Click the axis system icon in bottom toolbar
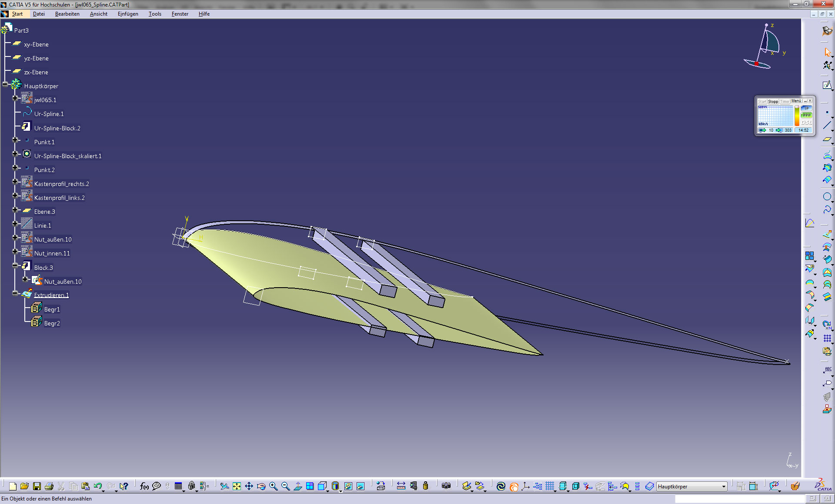 525,486
